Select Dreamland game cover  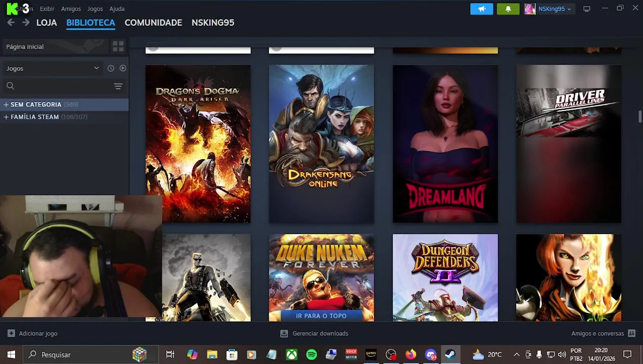coord(445,144)
